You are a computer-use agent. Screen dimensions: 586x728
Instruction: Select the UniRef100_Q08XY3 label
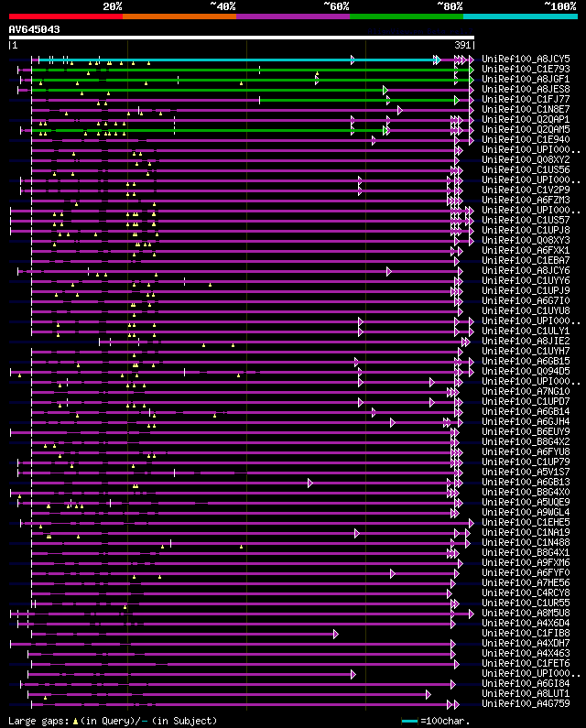pos(526,240)
